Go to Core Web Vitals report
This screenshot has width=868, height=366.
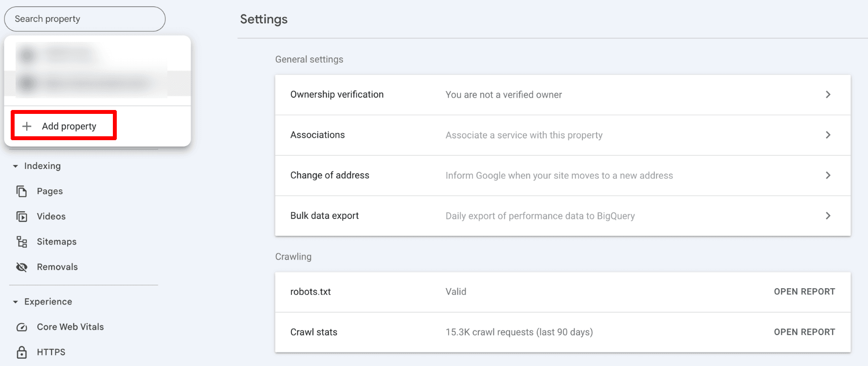point(70,327)
